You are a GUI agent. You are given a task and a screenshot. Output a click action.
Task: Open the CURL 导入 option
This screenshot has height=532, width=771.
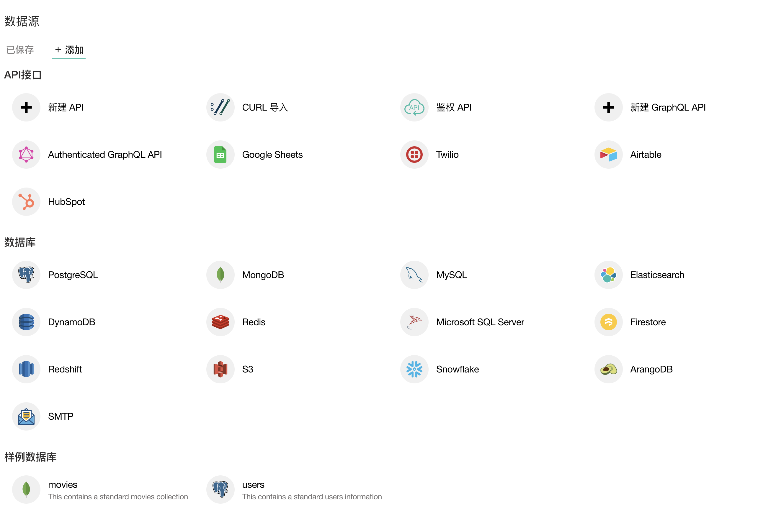(264, 107)
